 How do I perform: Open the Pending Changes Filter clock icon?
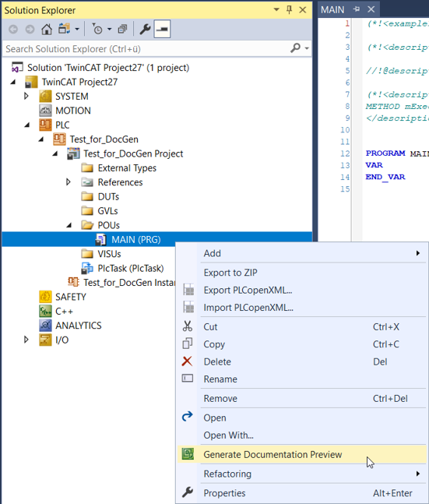tap(97, 30)
